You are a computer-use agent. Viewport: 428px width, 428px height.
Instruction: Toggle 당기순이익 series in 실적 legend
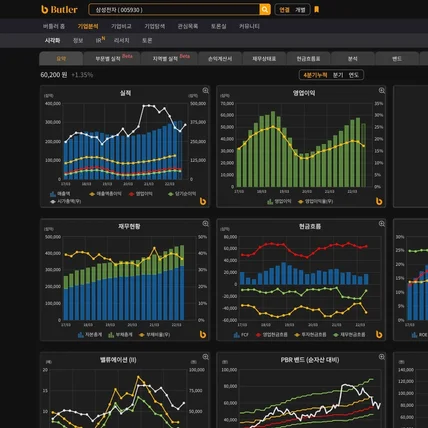point(182,194)
